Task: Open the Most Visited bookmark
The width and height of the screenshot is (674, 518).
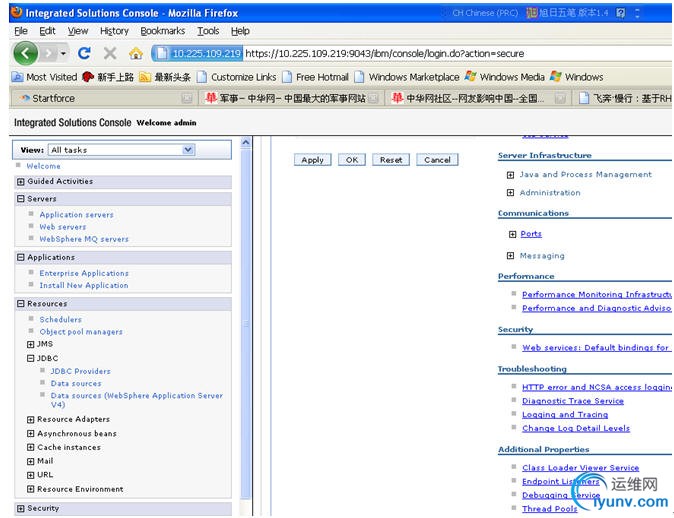Action: pos(44,77)
